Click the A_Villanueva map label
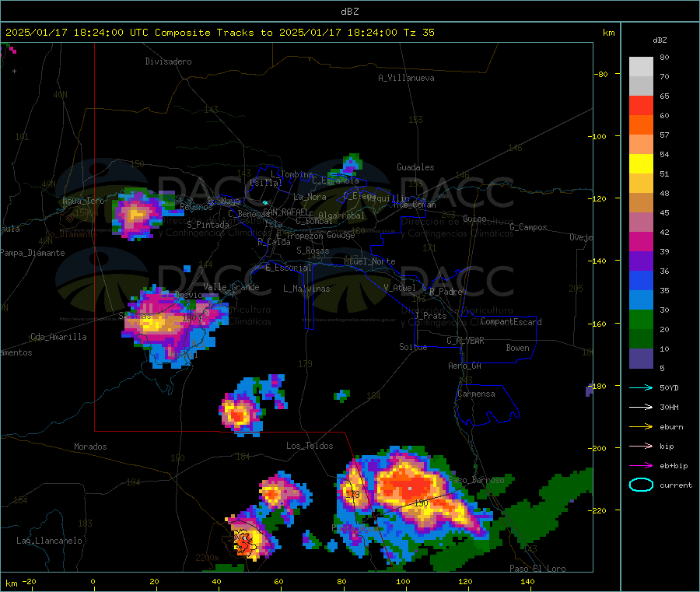The image size is (700, 592). [406, 78]
